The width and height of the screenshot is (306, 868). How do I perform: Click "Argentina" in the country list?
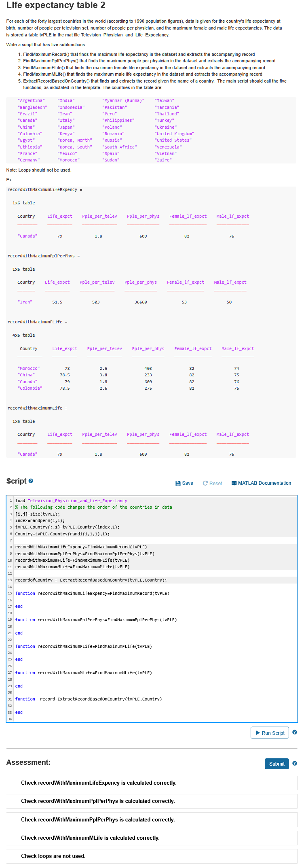pos(31,100)
